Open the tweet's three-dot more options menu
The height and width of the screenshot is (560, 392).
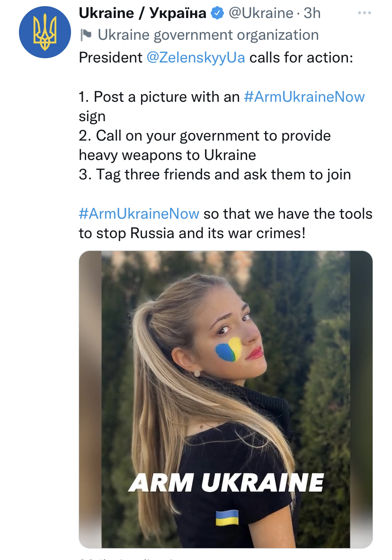364,13
